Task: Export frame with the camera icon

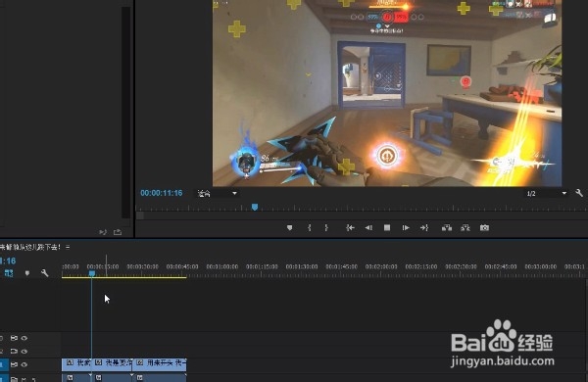Action: [x=484, y=227]
